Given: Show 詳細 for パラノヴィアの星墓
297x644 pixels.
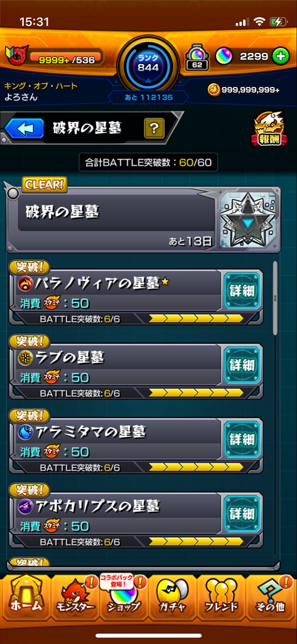Looking at the screenshot, I should [x=242, y=291].
